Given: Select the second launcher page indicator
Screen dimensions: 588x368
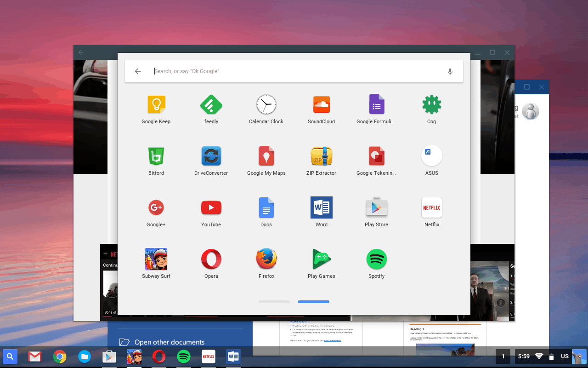Looking at the screenshot, I should click(x=314, y=302).
